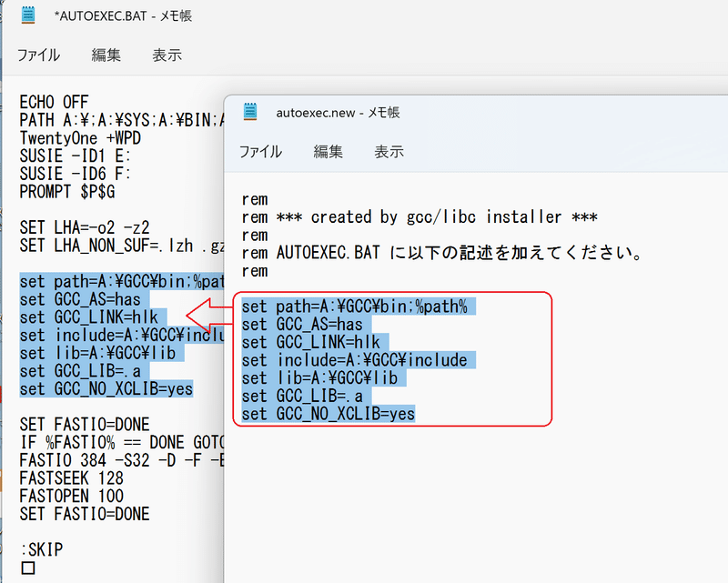Click the rem AUTOEXEC.BAT に以下の記述 line
This screenshot has height=583, width=728.
(441, 253)
